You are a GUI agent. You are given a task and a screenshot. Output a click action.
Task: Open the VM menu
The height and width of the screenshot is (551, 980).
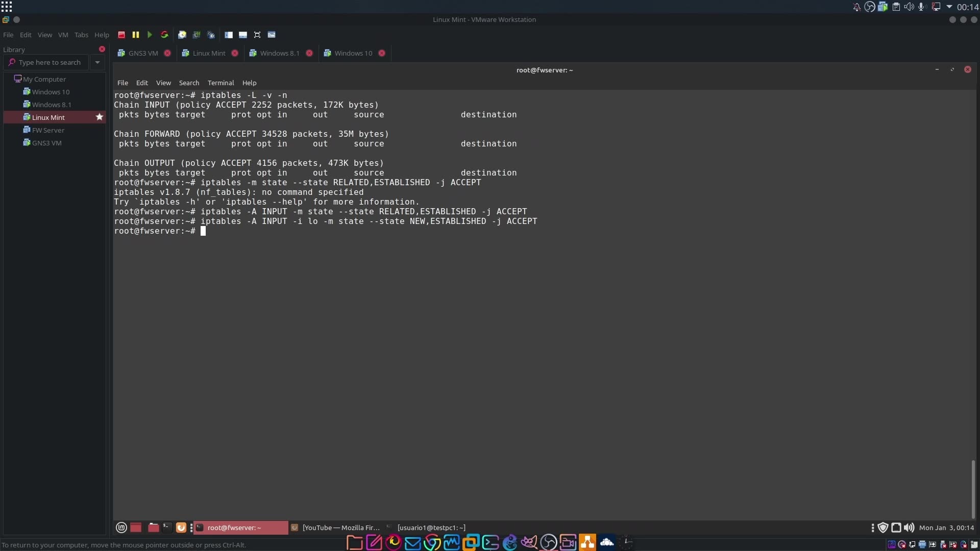[63, 35]
